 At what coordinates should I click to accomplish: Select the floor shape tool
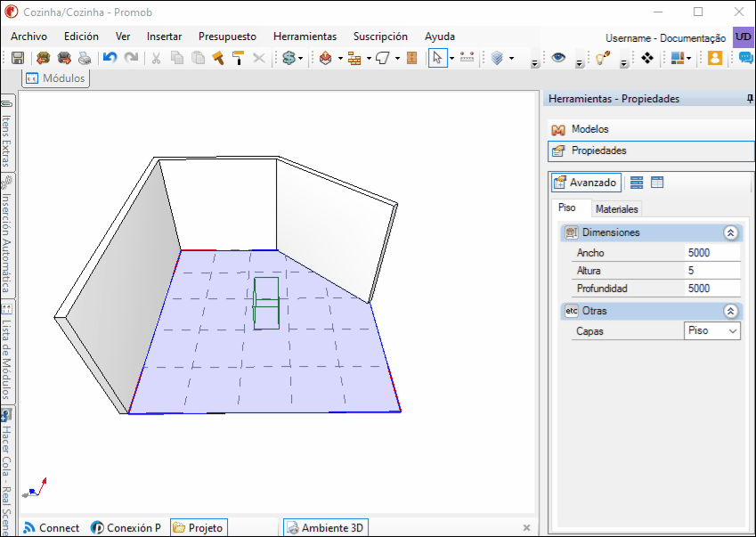383,58
